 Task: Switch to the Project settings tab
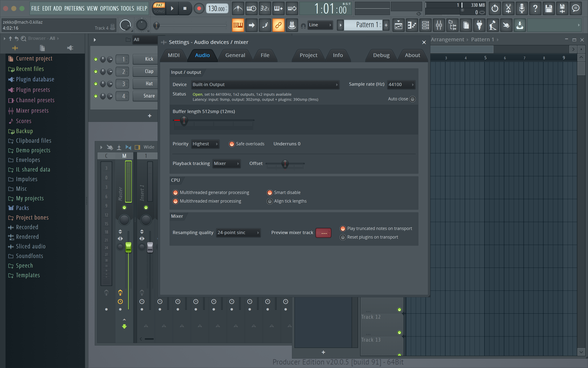click(308, 55)
